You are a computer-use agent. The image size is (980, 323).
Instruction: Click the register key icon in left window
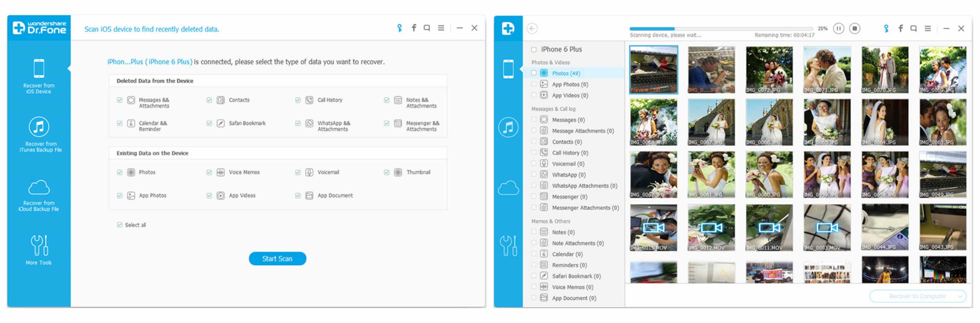pyautogui.click(x=400, y=28)
